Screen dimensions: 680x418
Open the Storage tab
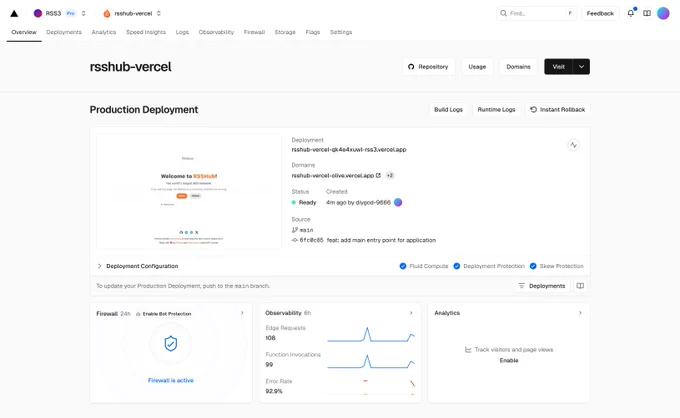click(x=285, y=32)
